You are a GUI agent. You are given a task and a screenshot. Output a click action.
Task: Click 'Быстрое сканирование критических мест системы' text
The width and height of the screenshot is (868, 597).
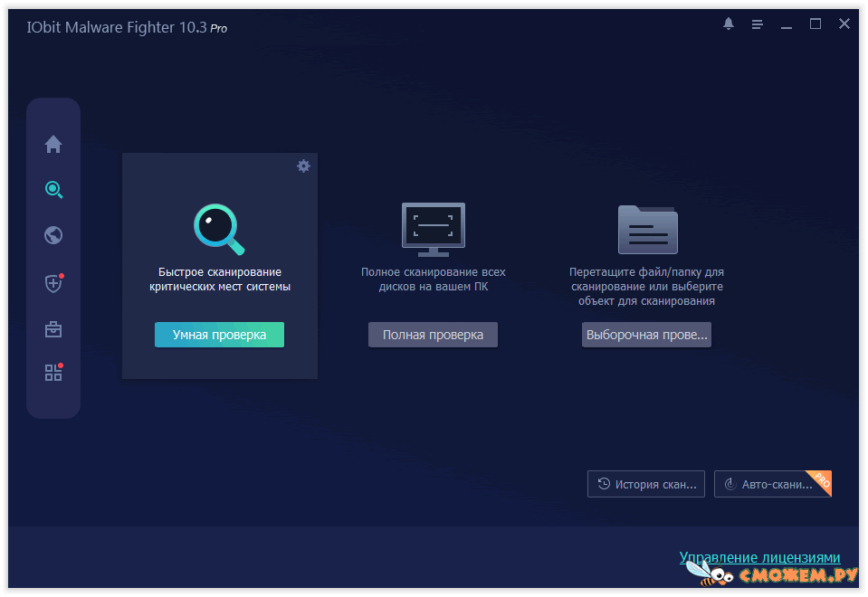pyautogui.click(x=220, y=280)
